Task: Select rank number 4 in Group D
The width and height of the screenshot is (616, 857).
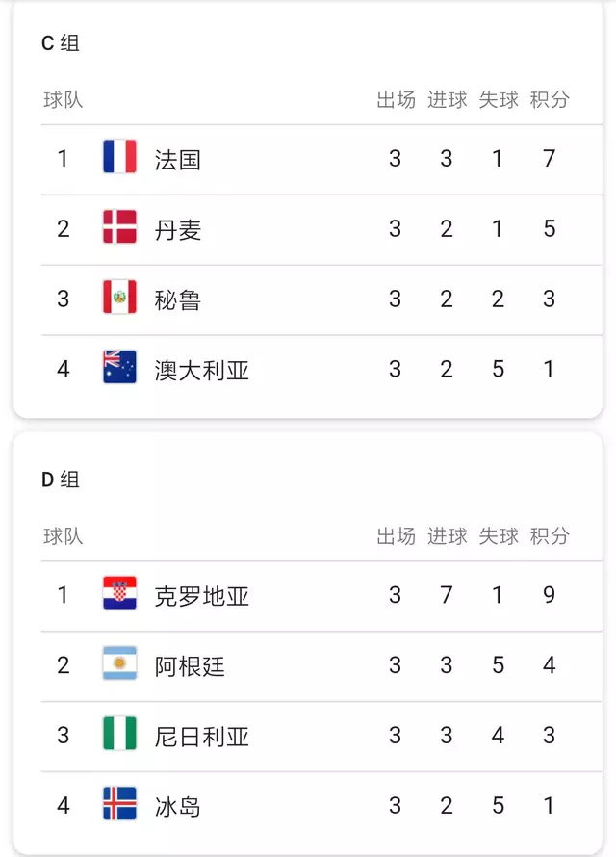Action: click(x=63, y=806)
